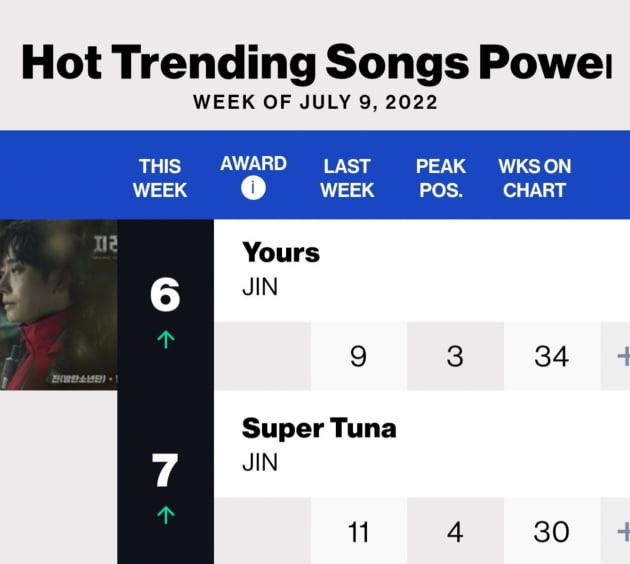Select the Peak Pos. column header
This screenshot has width=630, height=564.
(x=441, y=178)
